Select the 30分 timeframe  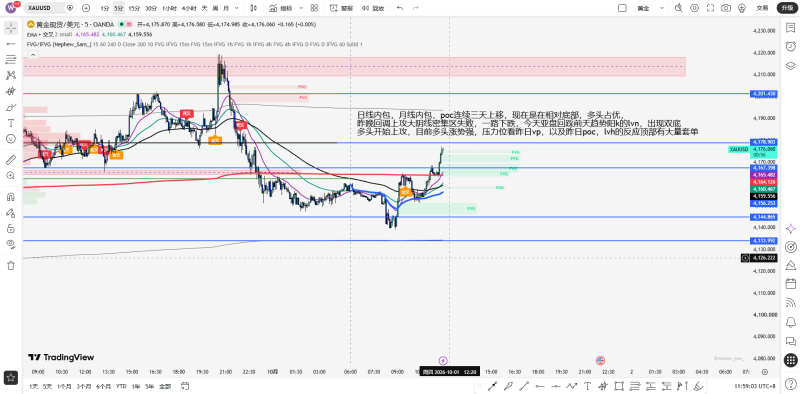(151, 8)
